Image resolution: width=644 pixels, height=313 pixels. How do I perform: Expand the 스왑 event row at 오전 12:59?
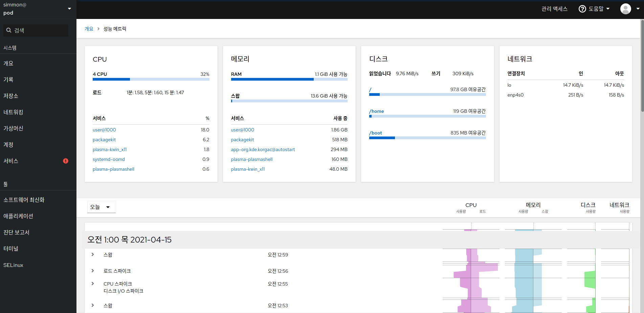pos(93,254)
